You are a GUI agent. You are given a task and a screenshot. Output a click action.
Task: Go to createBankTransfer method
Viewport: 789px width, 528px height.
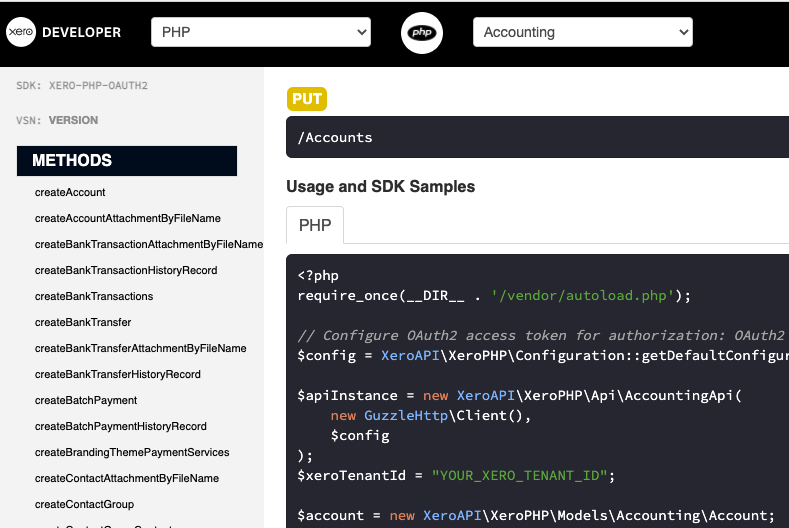[x=83, y=322]
